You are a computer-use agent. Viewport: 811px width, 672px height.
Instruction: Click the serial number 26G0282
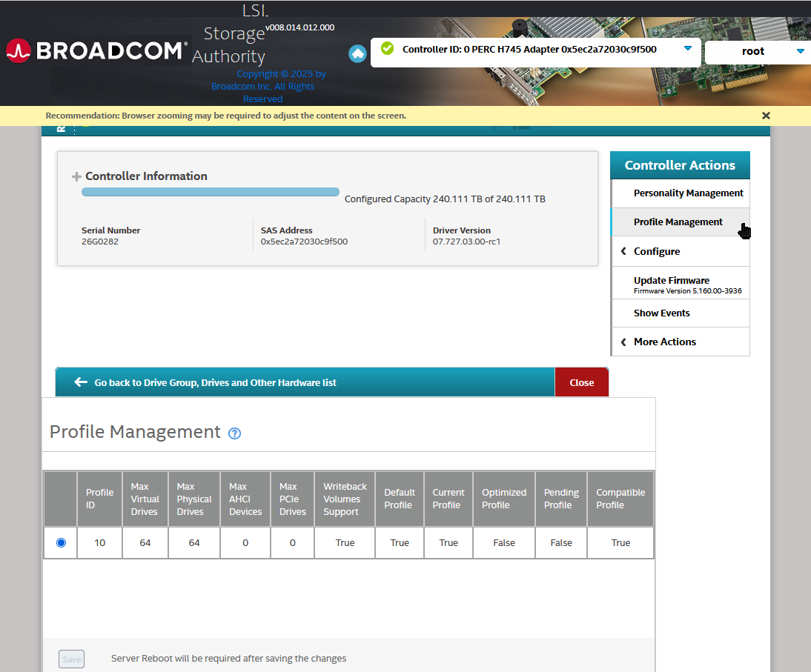(100, 242)
